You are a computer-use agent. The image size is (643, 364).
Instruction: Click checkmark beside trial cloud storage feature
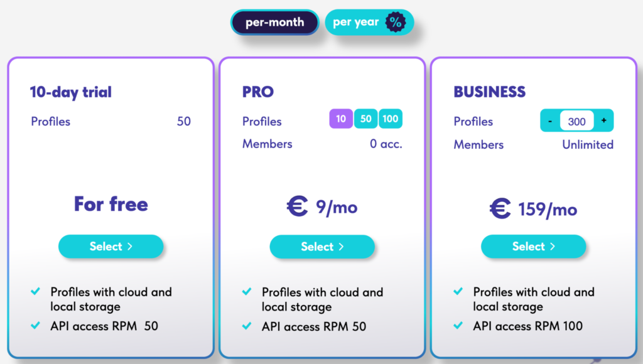[x=36, y=292]
